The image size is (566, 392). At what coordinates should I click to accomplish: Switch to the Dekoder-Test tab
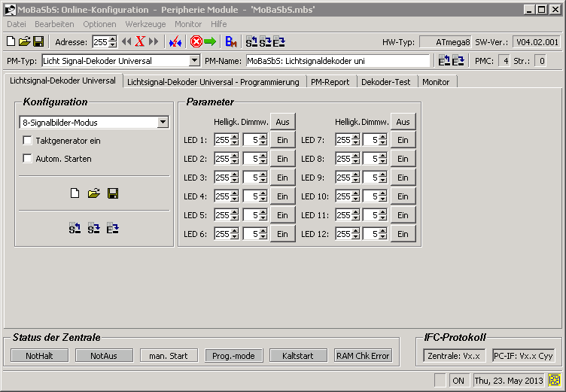click(x=386, y=81)
